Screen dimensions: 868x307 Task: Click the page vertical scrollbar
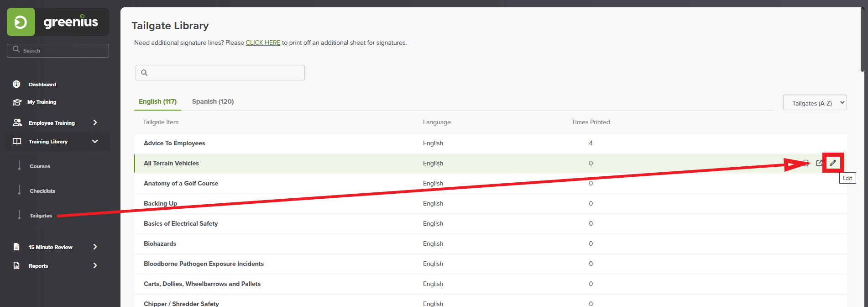click(x=863, y=39)
